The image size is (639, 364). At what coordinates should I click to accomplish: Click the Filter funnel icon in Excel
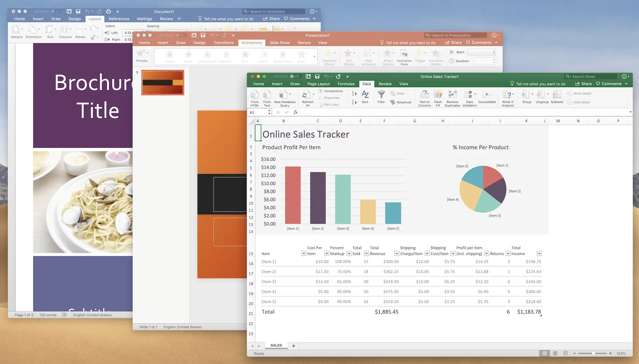381,95
